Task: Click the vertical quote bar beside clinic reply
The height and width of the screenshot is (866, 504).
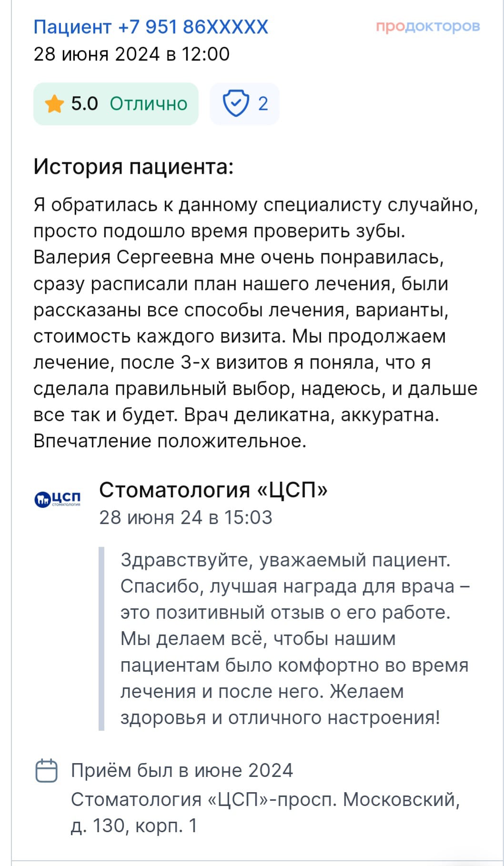Action: [101, 638]
